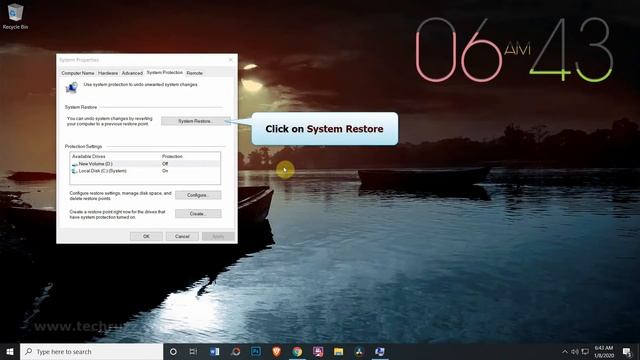Close the System Properties window
The image size is (640, 360).
pyautogui.click(x=231, y=60)
